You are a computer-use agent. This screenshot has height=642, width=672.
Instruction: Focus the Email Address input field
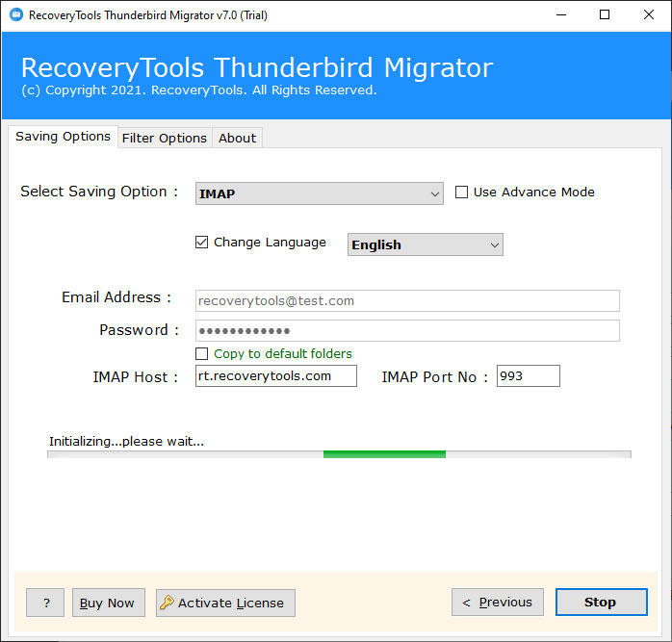click(407, 301)
